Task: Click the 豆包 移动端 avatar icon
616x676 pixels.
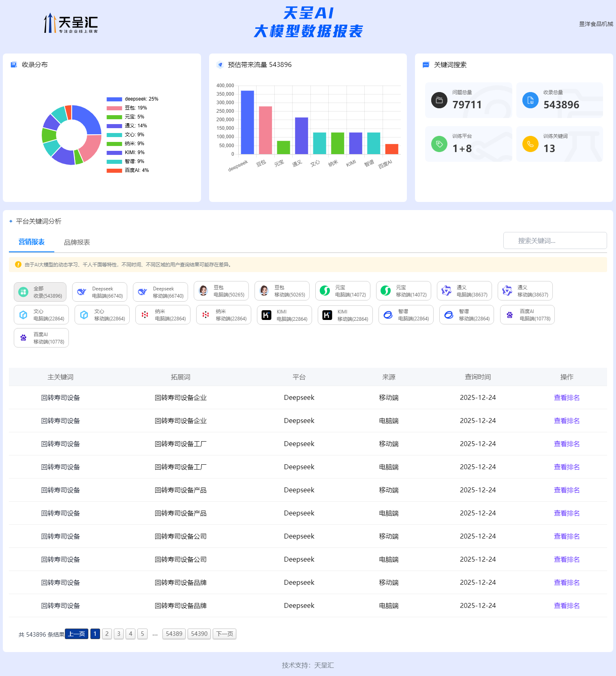Action: 264,291
